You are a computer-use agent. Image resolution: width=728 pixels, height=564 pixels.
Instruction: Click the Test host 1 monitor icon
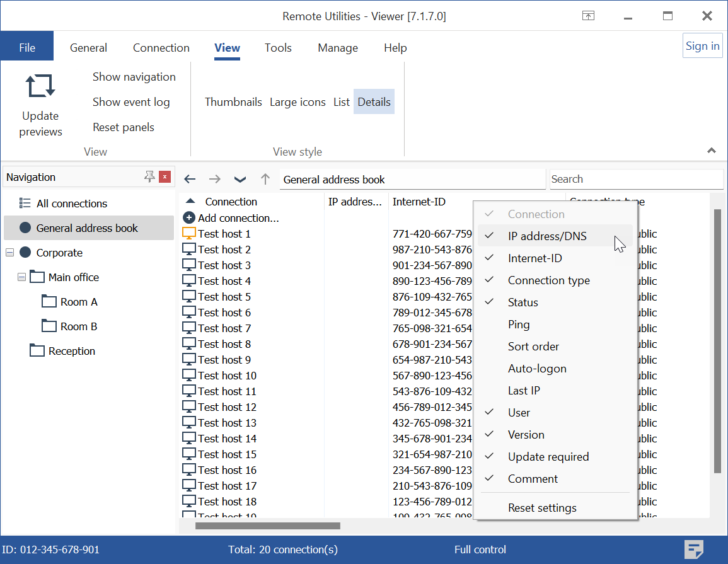point(189,233)
